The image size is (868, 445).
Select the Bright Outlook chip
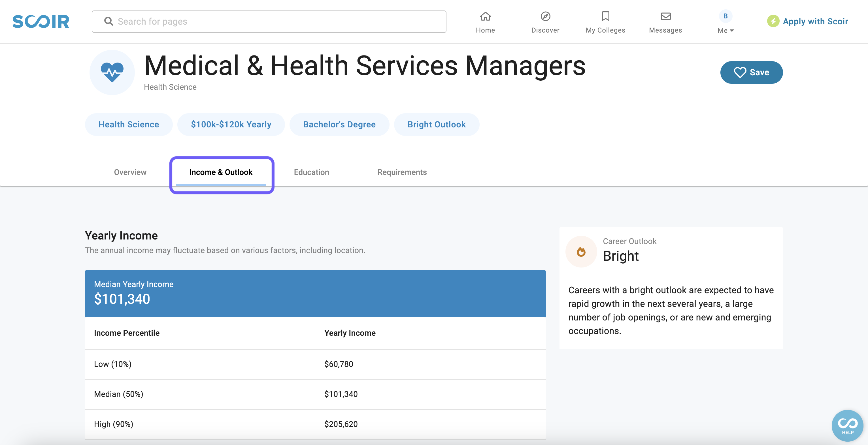tap(436, 124)
